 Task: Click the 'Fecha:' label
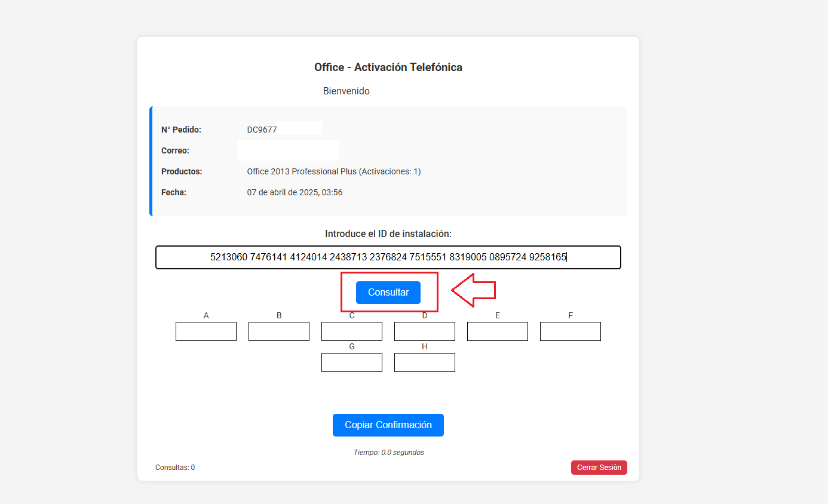(x=174, y=192)
